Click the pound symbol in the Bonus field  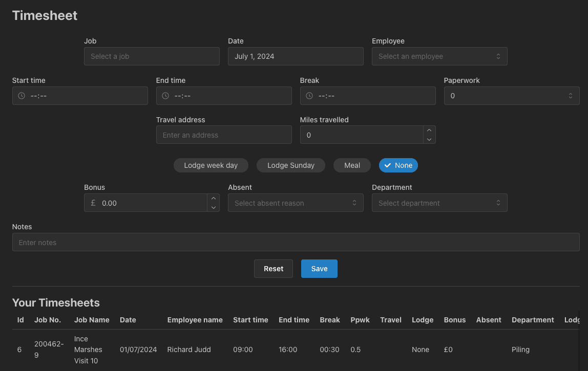click(93, 203)
